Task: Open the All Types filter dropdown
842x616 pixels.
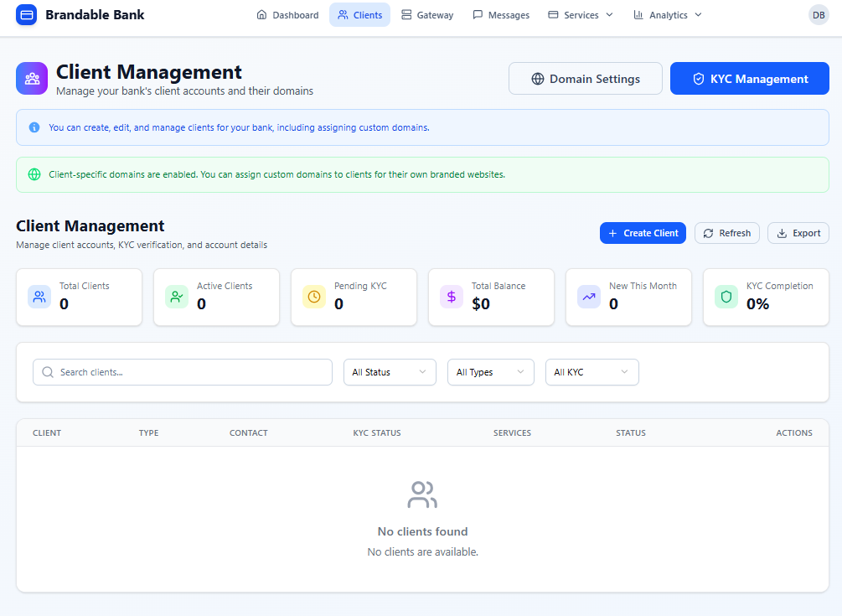Action: click(x=490, y=372)
